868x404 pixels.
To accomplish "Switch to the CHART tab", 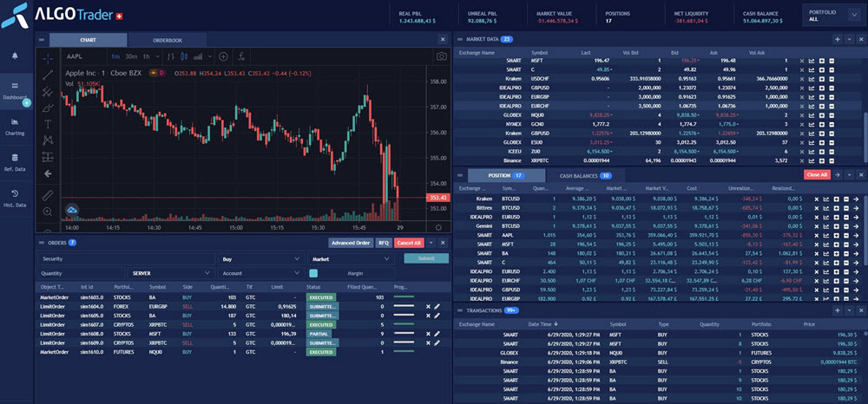I will (x=88, y=40).
